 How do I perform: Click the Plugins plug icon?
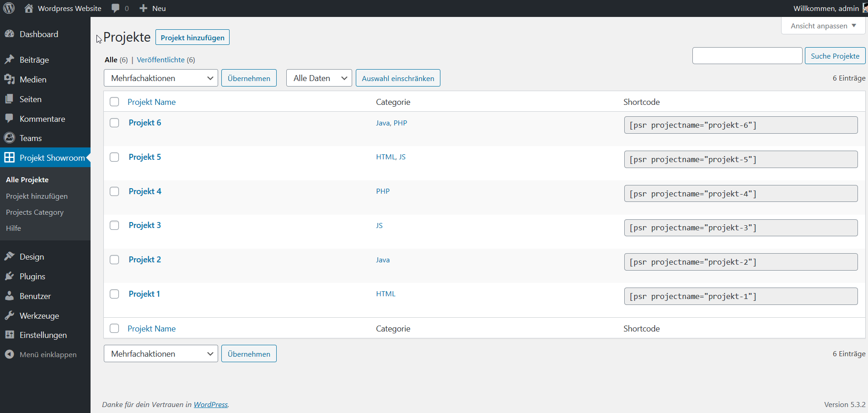click(9, 276)
